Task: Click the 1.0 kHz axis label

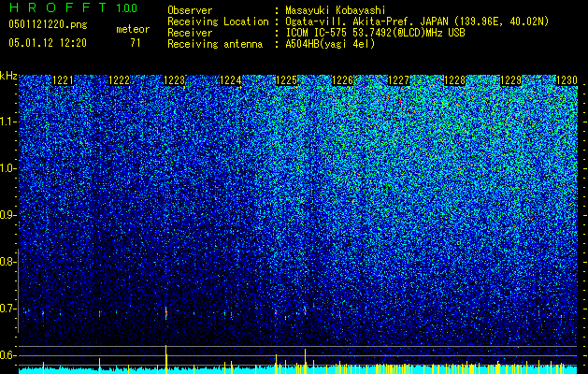Action: coord(8,168)
